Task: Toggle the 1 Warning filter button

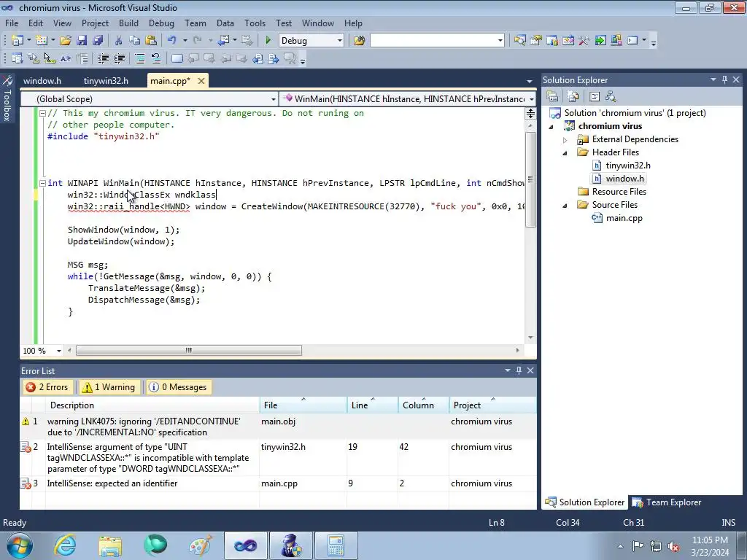Action: point(109,387)
